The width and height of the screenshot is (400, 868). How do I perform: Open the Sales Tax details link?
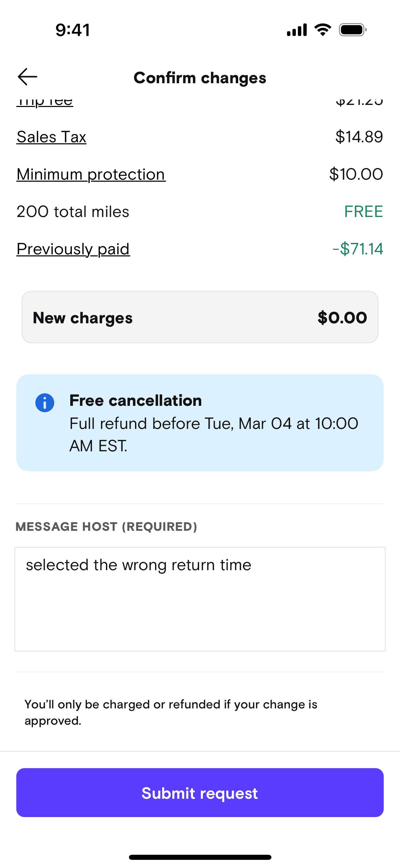point(52,137)
